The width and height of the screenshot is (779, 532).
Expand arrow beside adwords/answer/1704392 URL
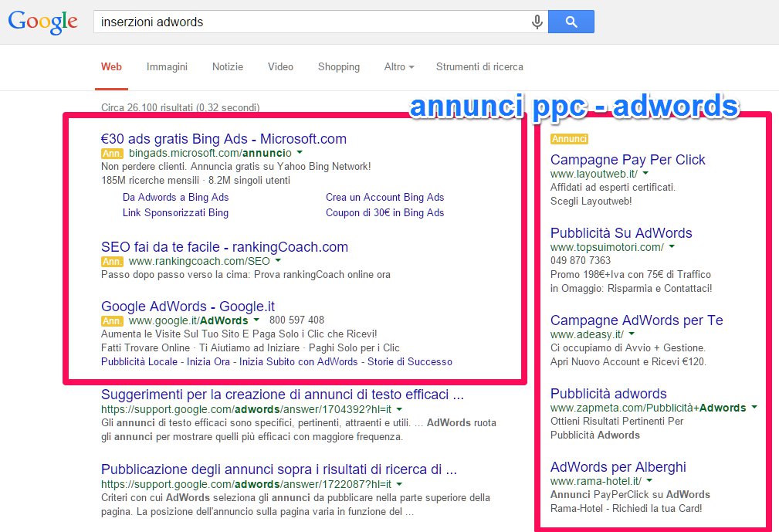coord(399,408)
